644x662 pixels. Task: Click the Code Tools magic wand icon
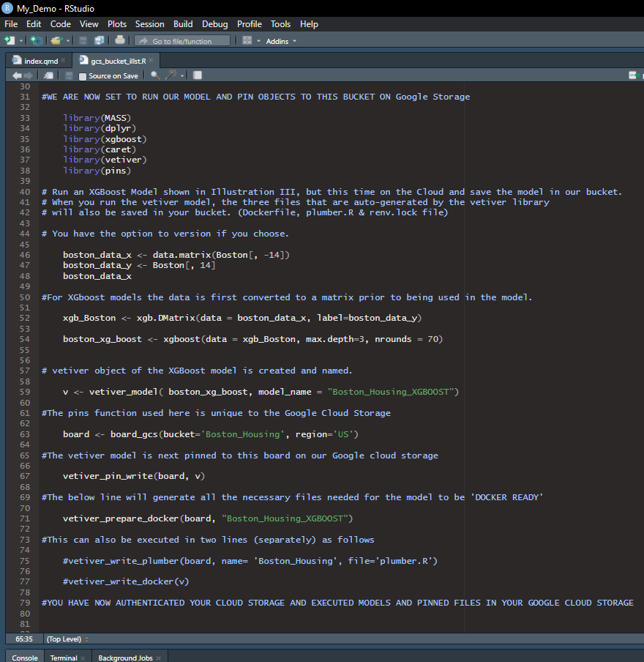(x=171, y=75)
